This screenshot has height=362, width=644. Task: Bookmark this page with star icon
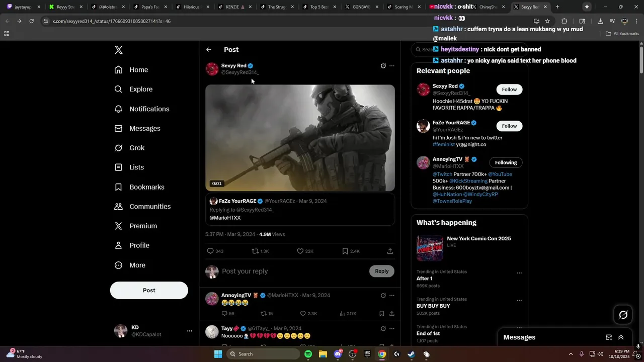547,21
